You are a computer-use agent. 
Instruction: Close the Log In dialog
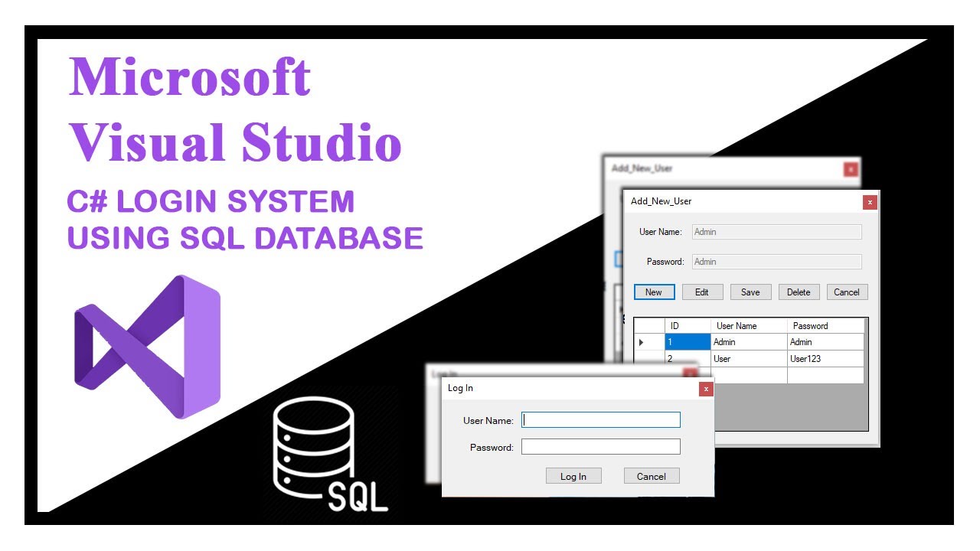tap(706, 389)
